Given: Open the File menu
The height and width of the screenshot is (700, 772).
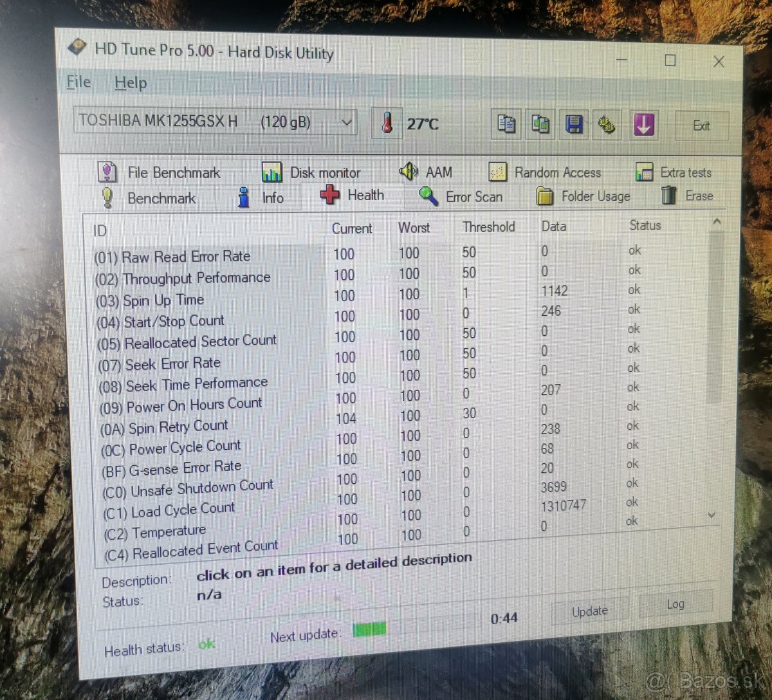Looking at the screenshot, I should coord(78,82).
